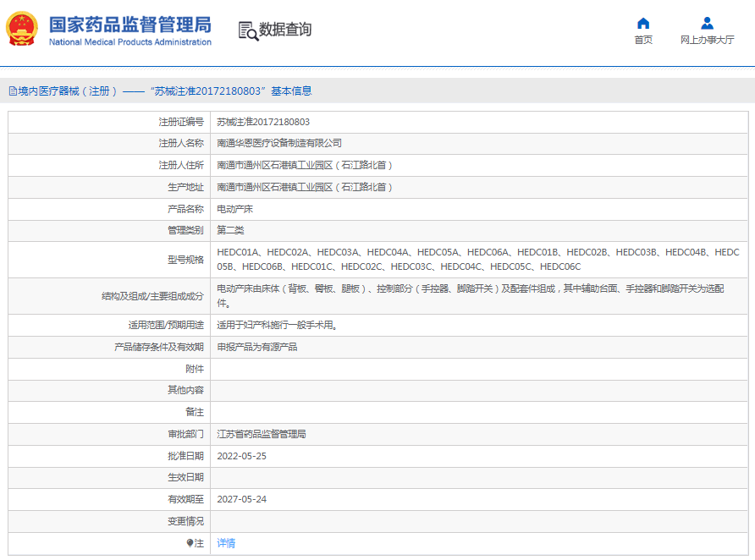
Task: Click approving department 江苏省药品监督管理局 cell
Action: point(262,434)
